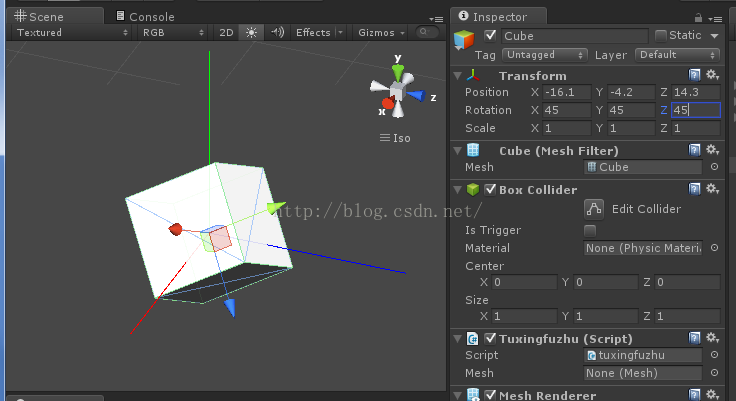Switch to the Console tab
This screenshot has width=736, height=401.
click(x=145, y=16)
